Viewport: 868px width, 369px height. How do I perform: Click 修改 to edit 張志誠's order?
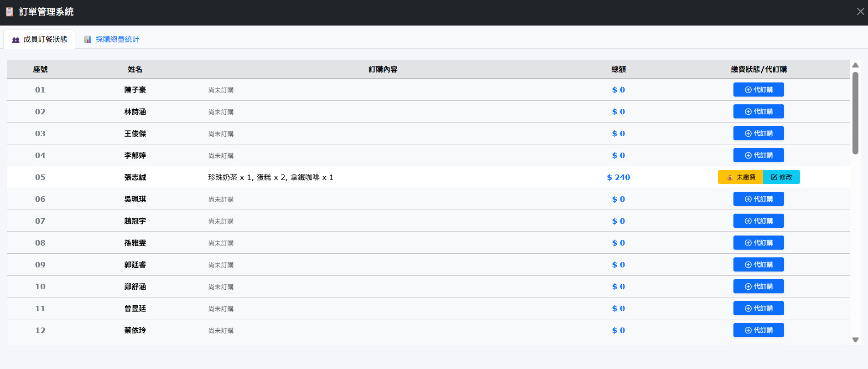tap(781, 177)
